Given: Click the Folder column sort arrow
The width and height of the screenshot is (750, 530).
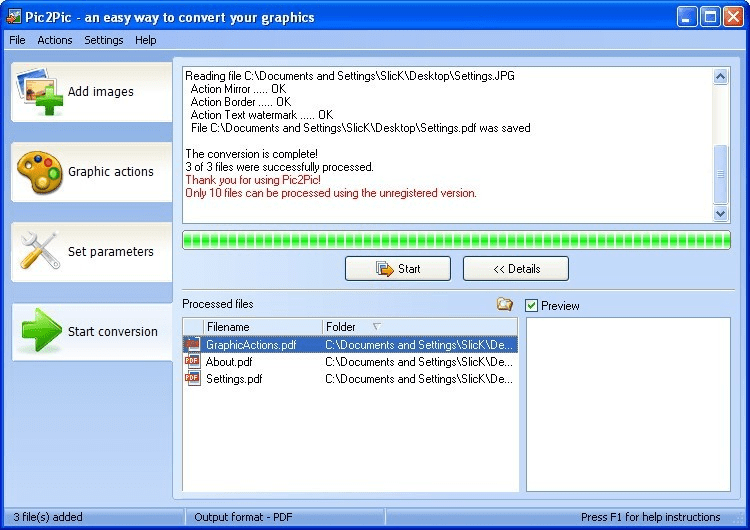Looking at the screenshot, I should [x=376, y=326].
